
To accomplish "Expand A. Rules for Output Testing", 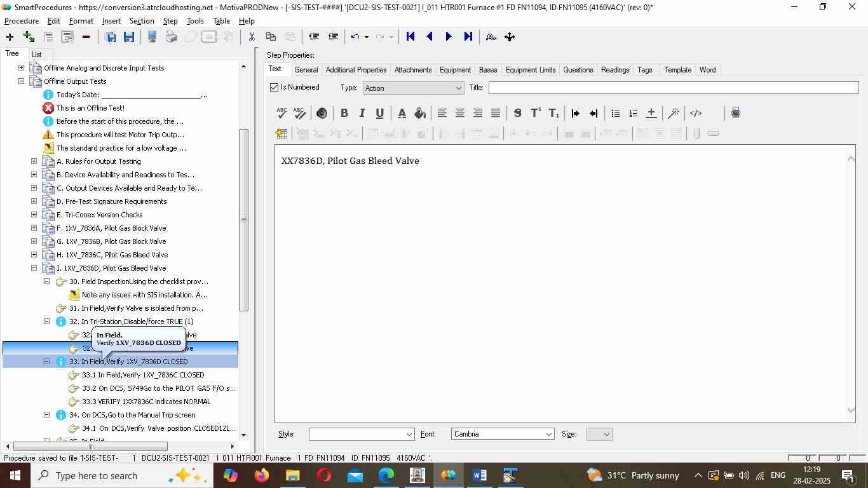I will pyautogui.click(x=34, y=161).
